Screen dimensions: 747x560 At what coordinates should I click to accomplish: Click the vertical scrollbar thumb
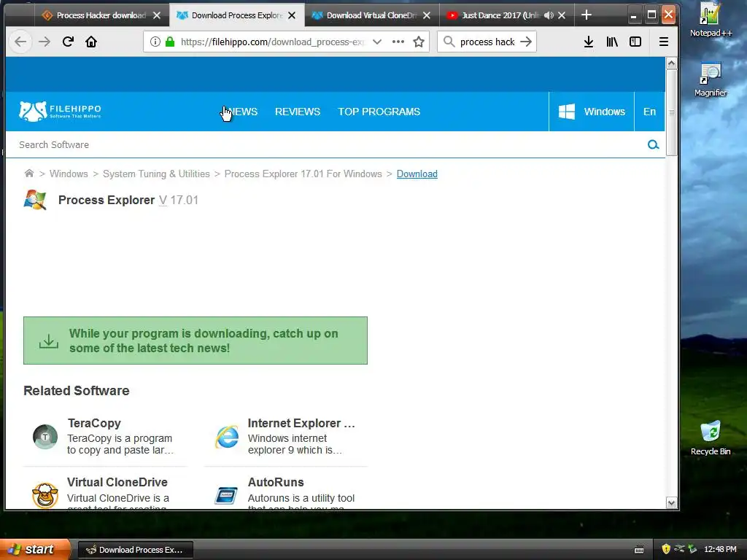671,112
